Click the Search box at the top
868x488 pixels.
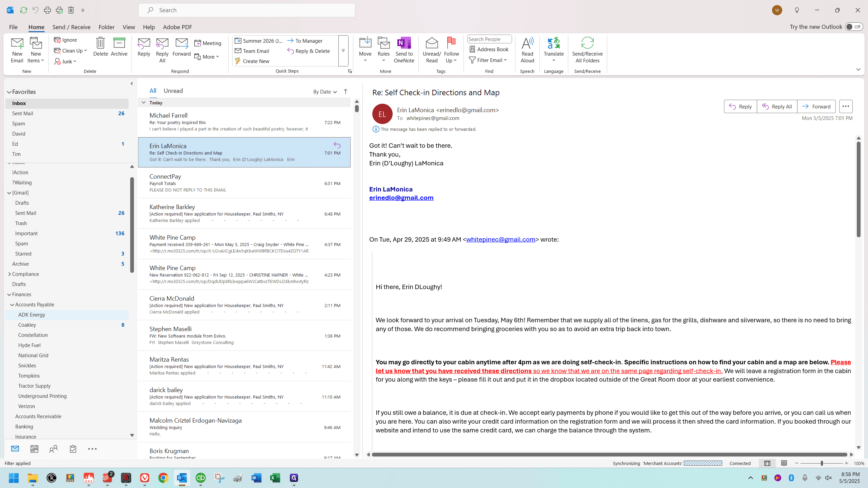246,10
